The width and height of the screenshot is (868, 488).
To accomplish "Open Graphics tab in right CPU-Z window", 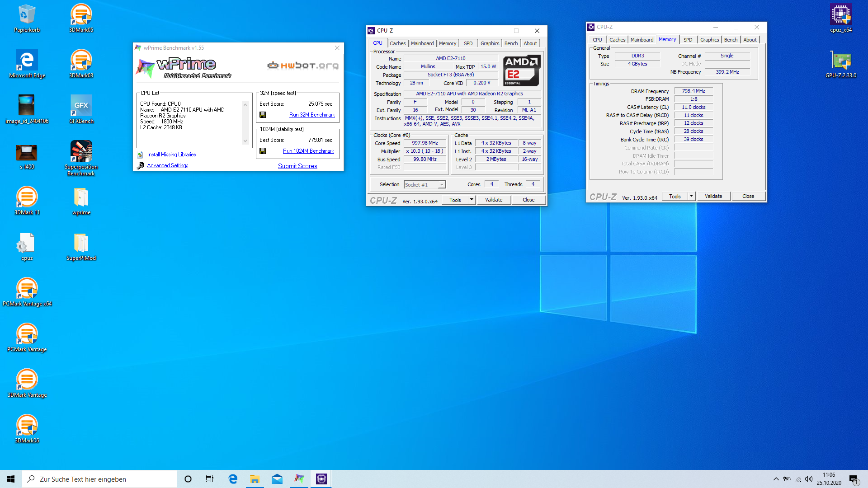I will coord(710,40).
